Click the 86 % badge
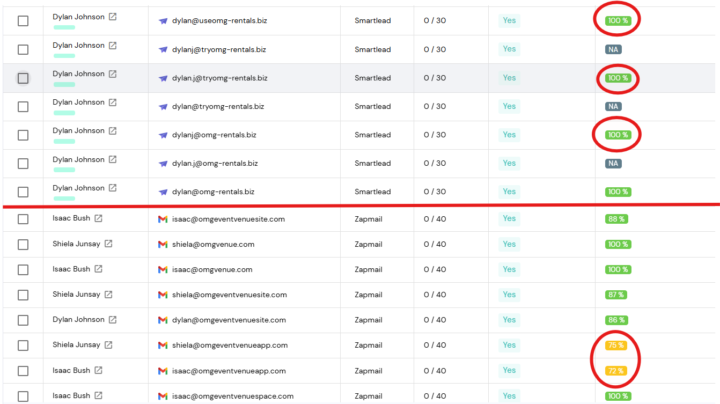 pos(616,320)
